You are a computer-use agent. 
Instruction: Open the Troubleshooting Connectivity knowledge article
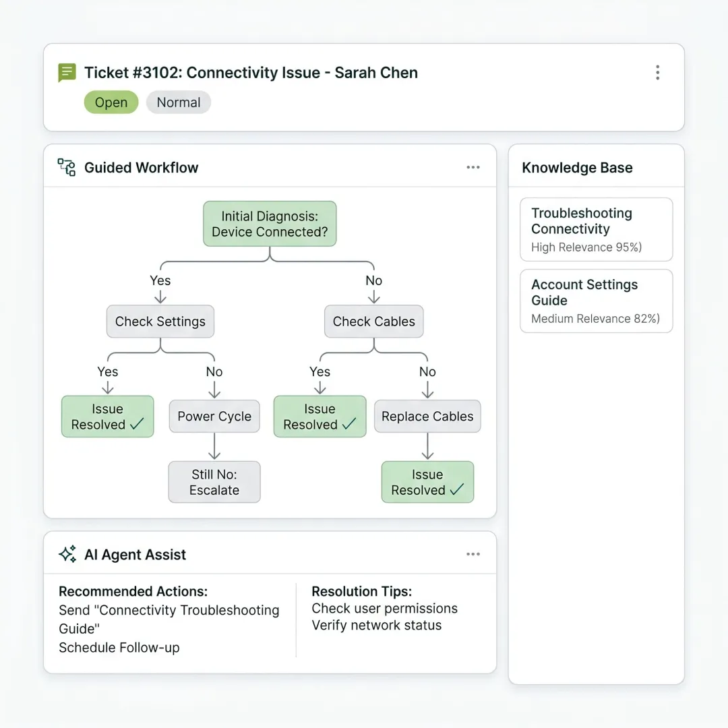(x=596, y=229)
